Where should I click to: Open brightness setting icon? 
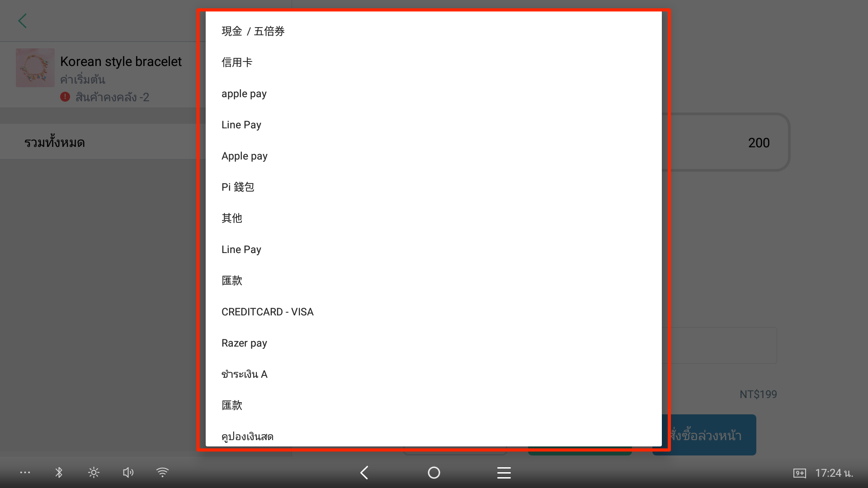[94, 473]
